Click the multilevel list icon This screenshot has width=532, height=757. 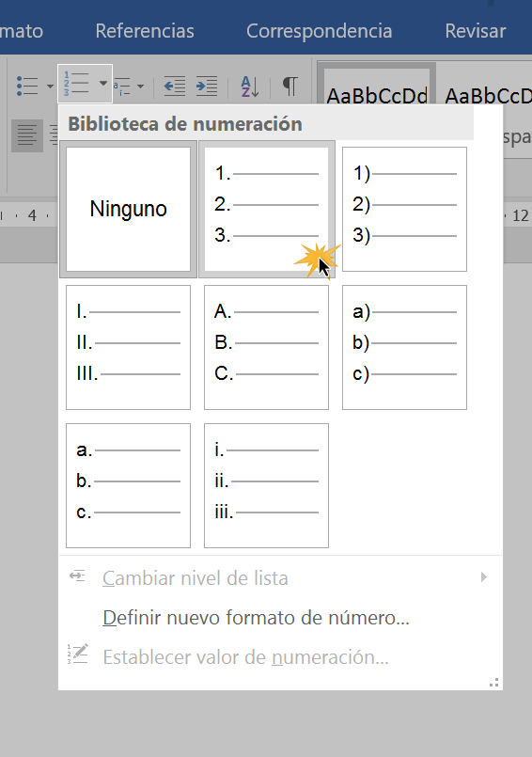[122, 87]
